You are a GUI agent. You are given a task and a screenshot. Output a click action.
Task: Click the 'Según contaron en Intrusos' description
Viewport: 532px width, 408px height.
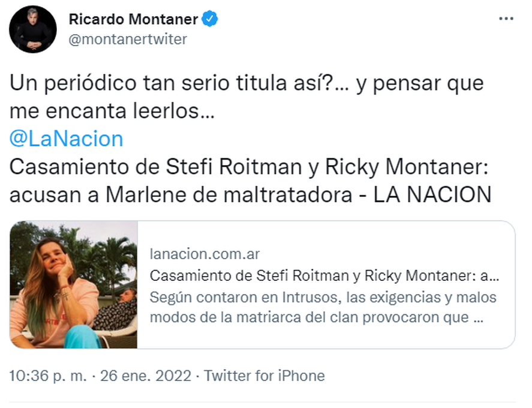click(323, 297)
